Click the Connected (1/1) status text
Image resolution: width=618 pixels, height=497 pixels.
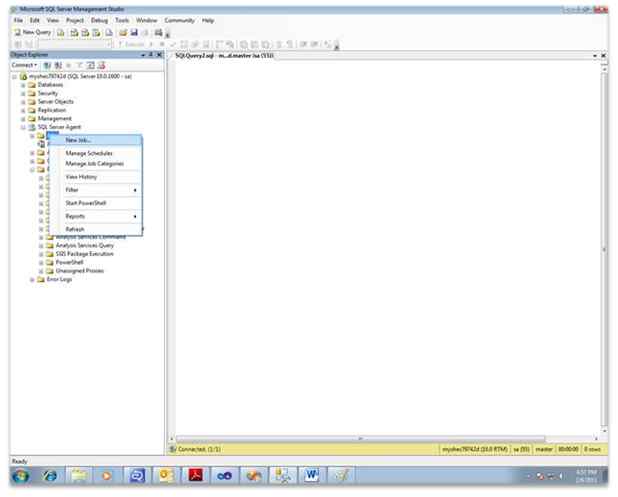tap(199, 449)
